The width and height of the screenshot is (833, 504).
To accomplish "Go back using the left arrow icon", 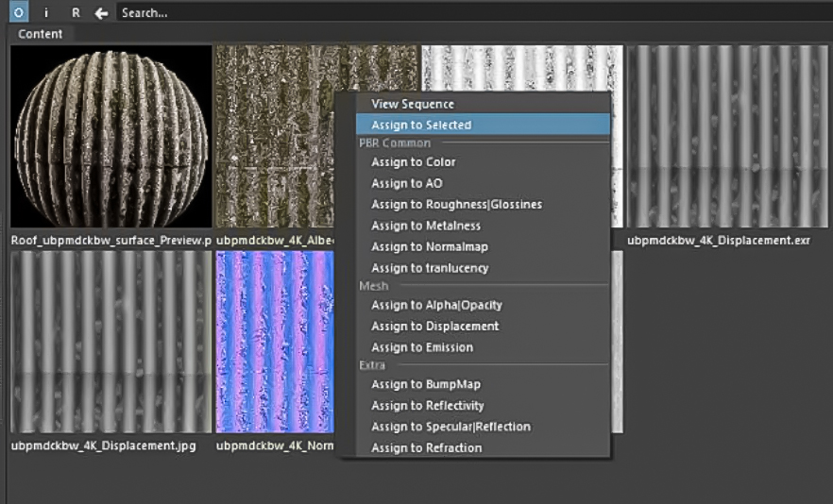I will [x=101, y=13].
